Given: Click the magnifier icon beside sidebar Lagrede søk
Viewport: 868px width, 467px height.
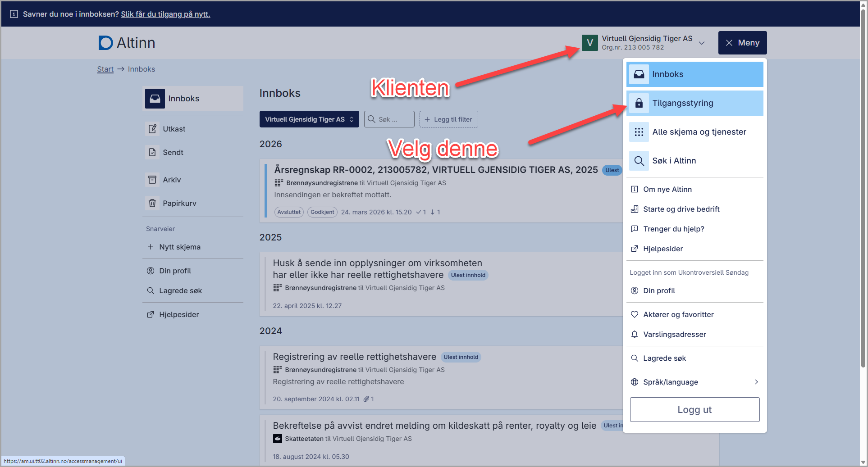Looking at the screenshot, I should coord(151,290).
